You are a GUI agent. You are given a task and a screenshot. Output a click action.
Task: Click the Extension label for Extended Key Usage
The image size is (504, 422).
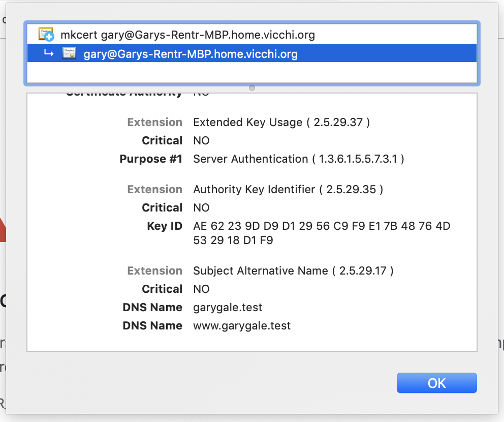154,122
